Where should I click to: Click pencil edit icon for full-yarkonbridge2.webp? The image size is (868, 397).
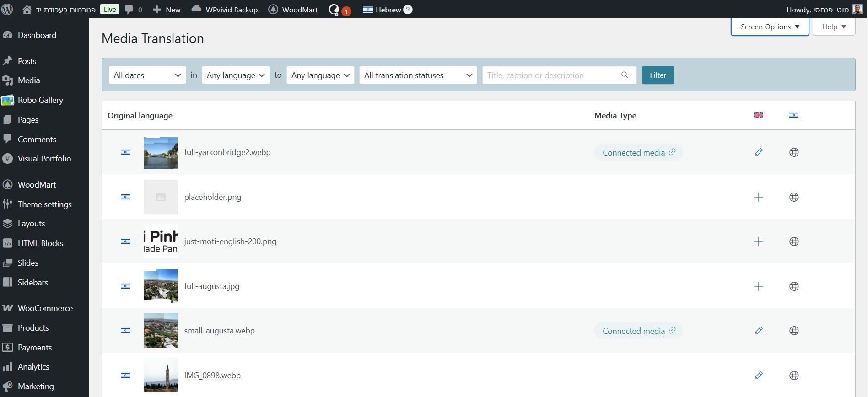(x=758, y=152)
